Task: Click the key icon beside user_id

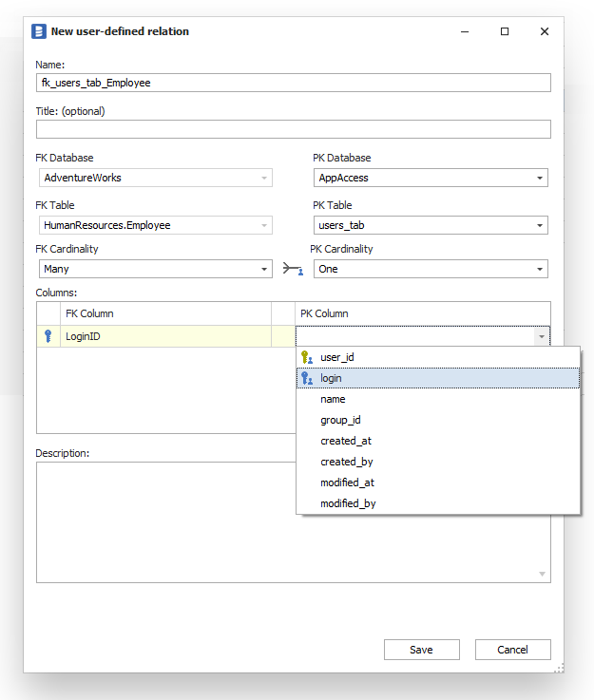Action: (306, 357)
